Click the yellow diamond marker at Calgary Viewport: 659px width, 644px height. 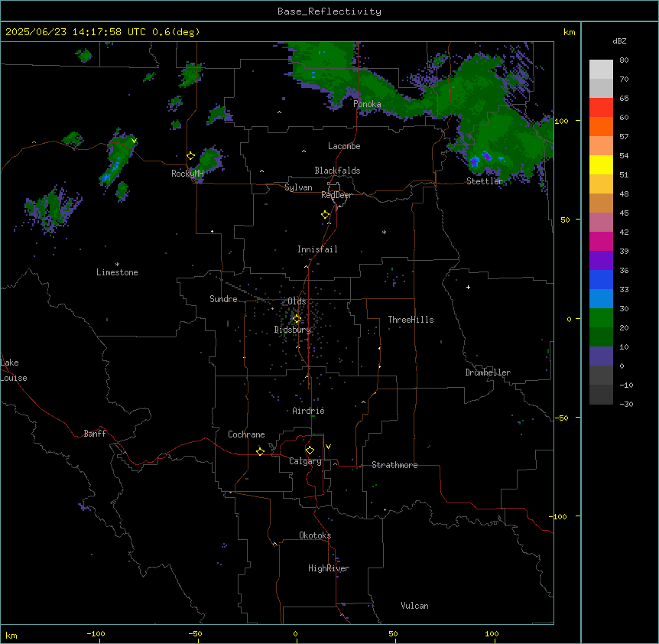click(x=310, y=450)
